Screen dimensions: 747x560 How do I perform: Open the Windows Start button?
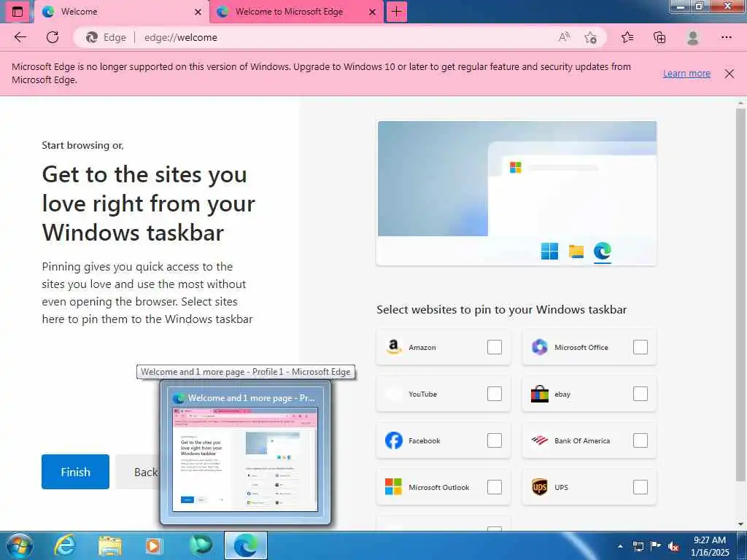[18, 545]
